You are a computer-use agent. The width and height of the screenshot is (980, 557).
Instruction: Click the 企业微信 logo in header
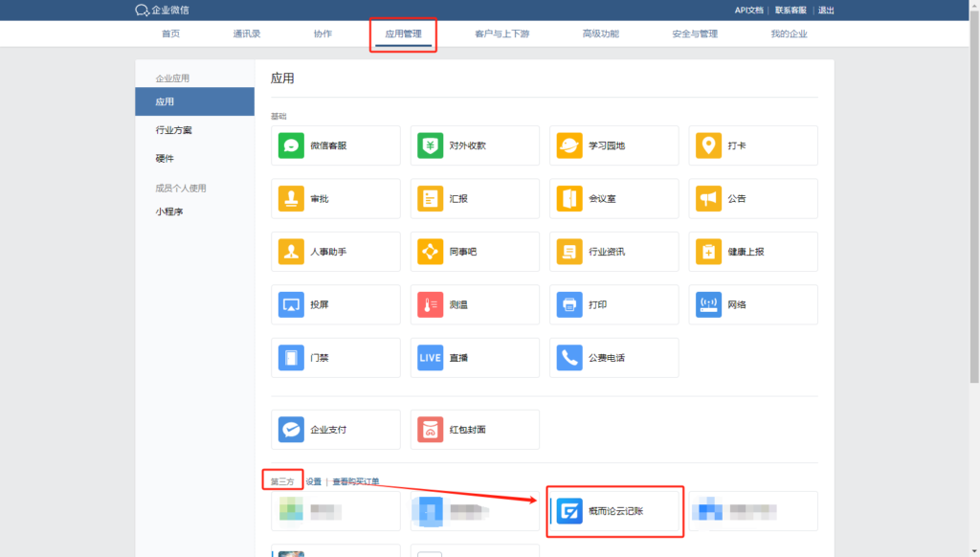pyautogui.click(x=162, y=10)
